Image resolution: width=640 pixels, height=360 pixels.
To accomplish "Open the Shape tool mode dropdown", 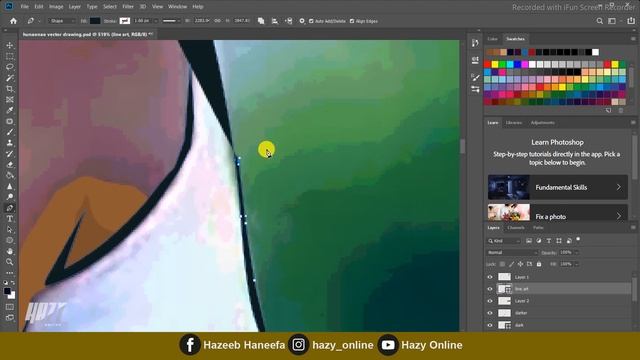I will coord(62,21).
